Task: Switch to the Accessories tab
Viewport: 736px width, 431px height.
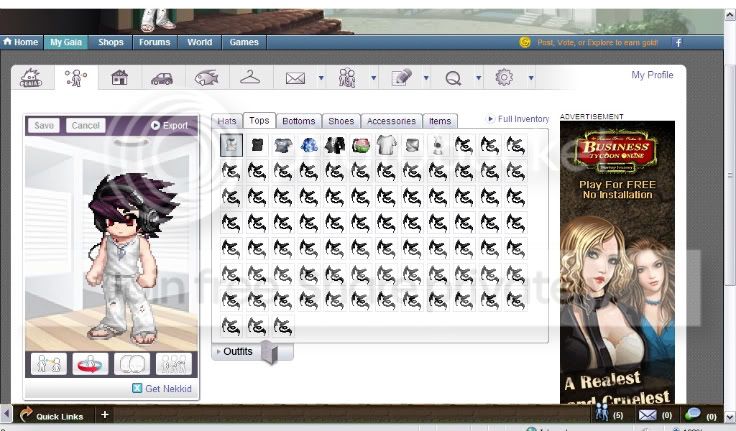Action: [x=391, y=121]
